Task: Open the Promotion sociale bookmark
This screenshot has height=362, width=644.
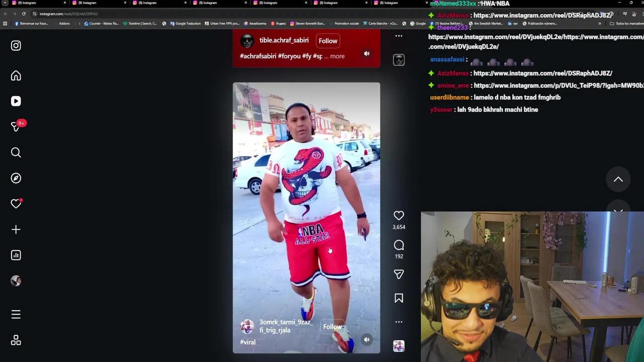Action: [x=344, y=24]
